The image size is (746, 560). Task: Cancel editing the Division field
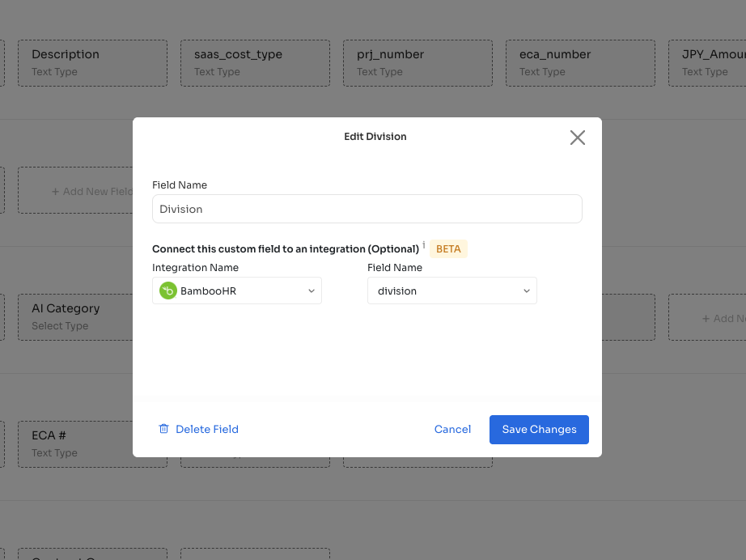click(x=452, y=429)
